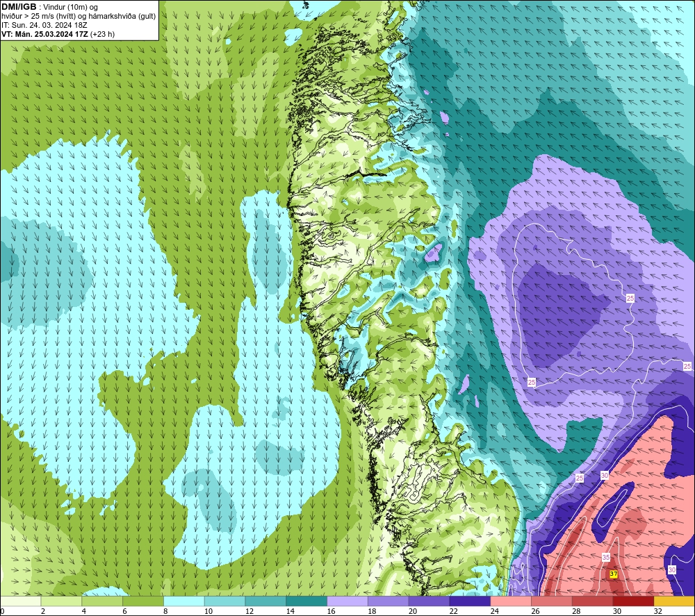Click legend color swatch between 24 and 26

point(511,601)
